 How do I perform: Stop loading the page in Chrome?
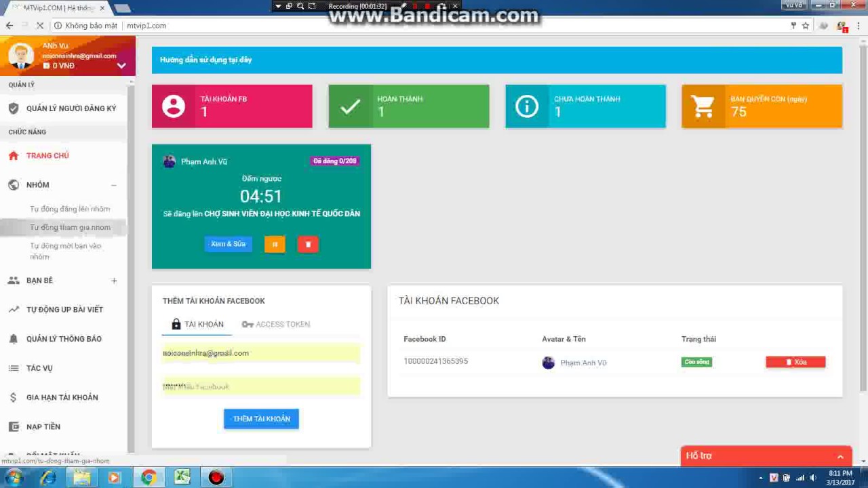click(x=40, y=26)
